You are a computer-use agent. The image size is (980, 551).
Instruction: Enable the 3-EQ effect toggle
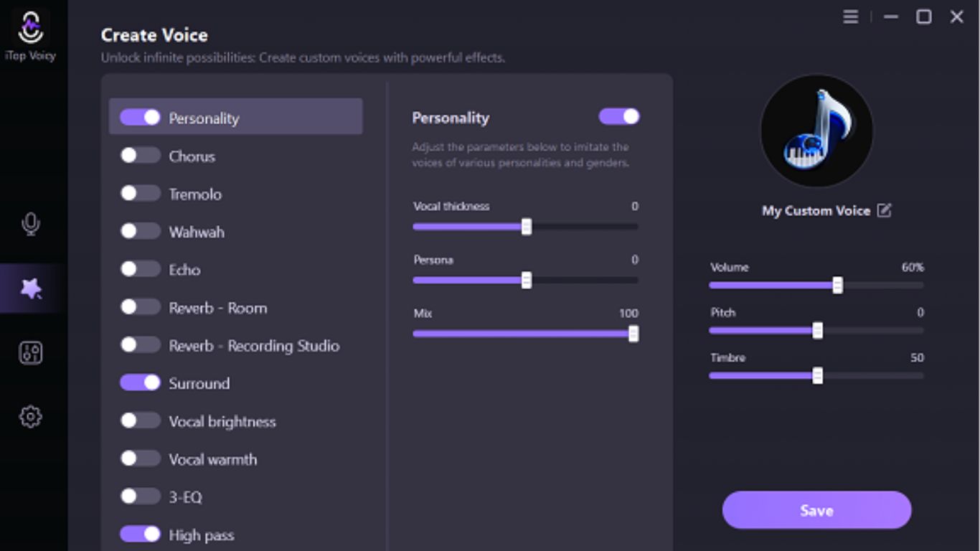coord(140,496)
